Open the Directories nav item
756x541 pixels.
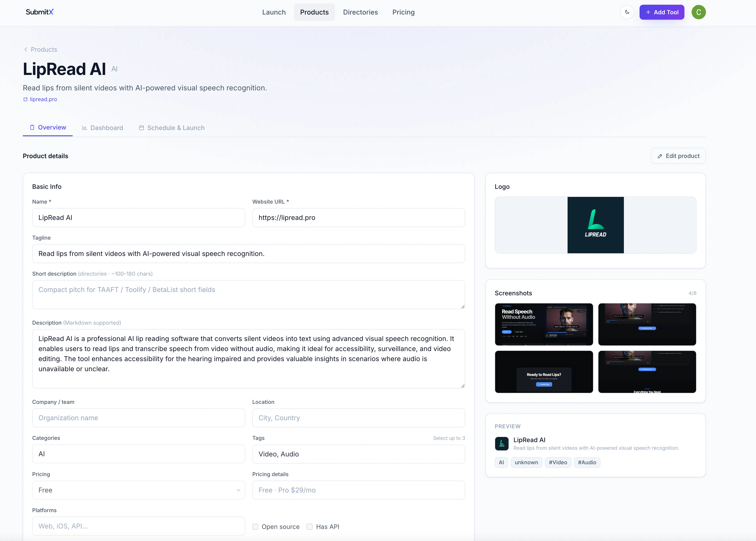360,12
